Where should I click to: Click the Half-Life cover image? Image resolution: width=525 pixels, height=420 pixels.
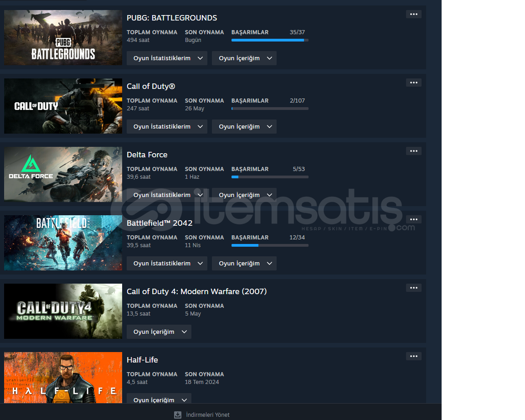(63, 378)
